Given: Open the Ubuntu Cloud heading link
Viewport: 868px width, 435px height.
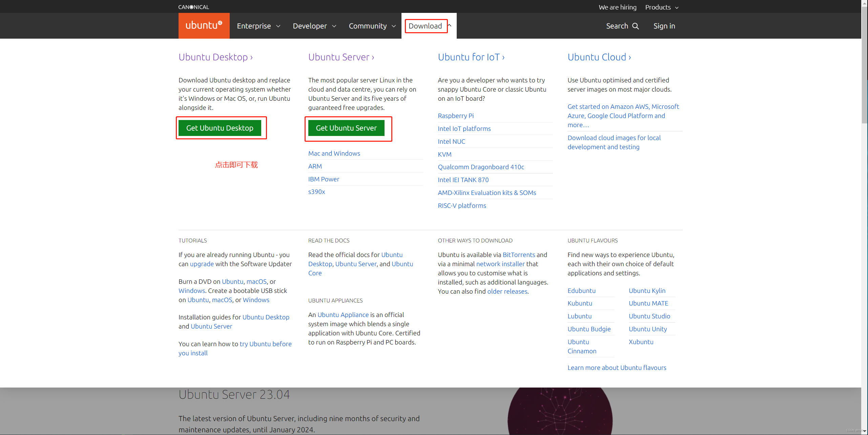Looking at the screenshot, I should [599, 57].
